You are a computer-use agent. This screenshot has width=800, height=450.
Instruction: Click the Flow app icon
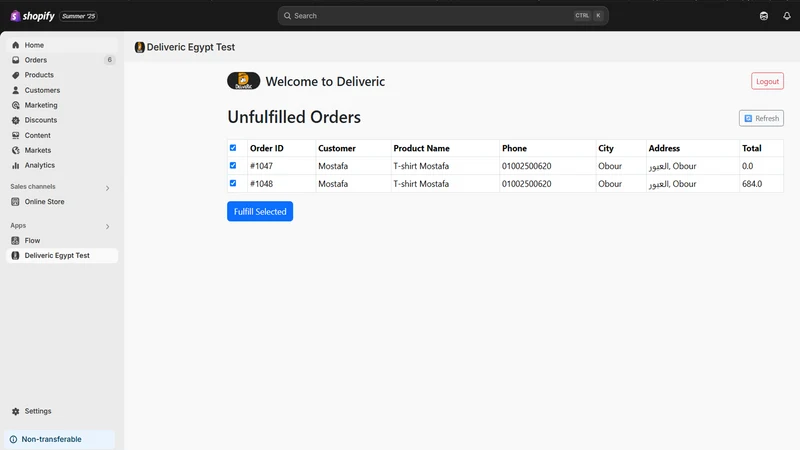click(15, 240)
